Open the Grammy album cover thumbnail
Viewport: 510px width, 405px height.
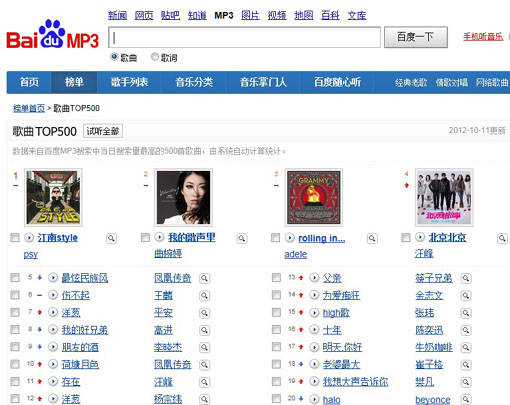[314, 197]
